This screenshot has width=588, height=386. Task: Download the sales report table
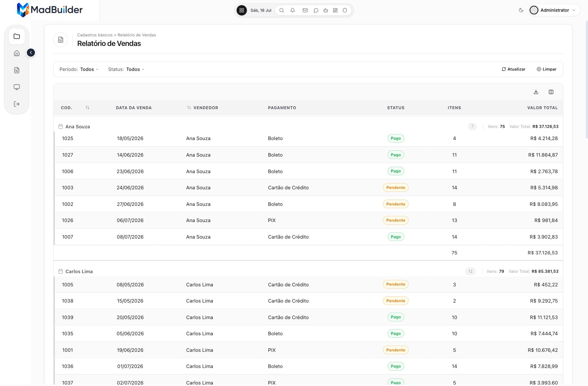536,92
